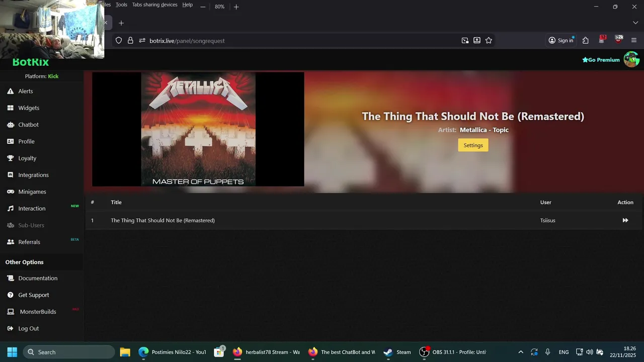
Task: Click the taskbar Search box
Action: 68,352
